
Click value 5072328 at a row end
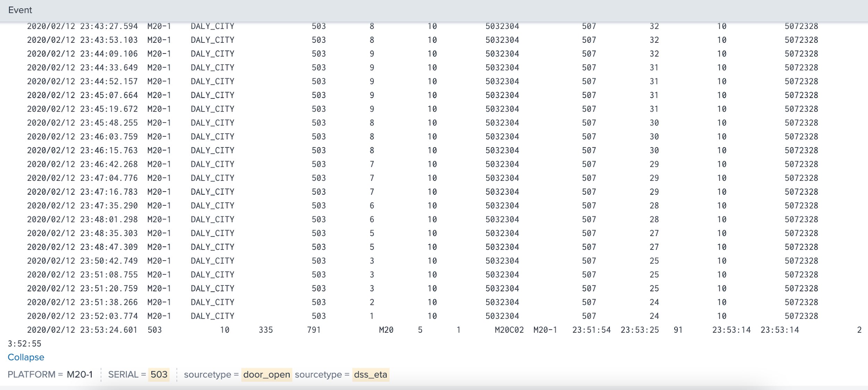(801, 25)
